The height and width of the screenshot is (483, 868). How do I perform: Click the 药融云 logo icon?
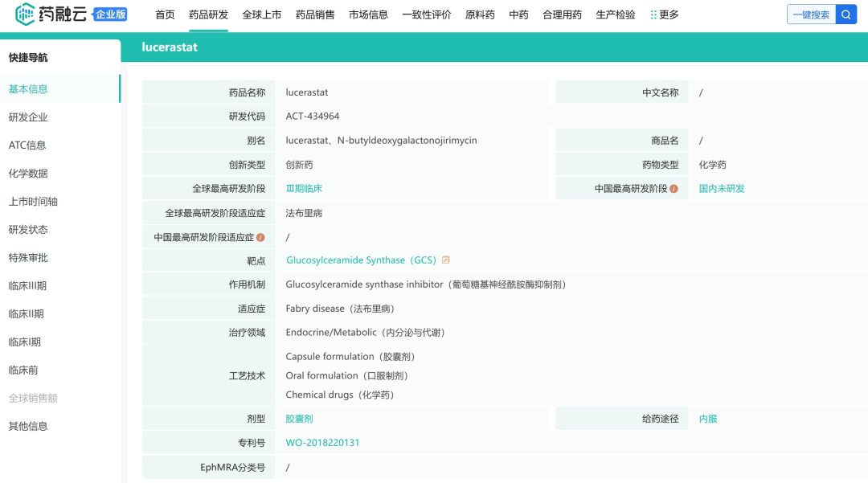pyautogui.click(x=26, y=14)
